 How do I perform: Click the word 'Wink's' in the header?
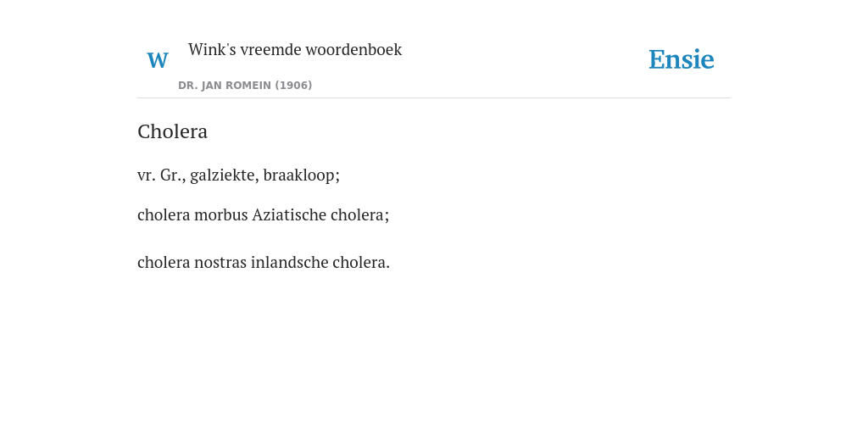point(212,50)
